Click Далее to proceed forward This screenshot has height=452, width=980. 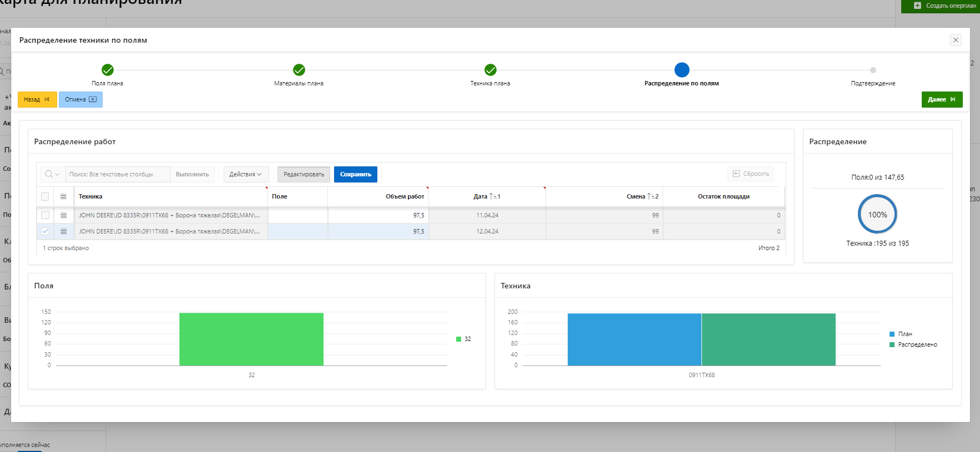tap(942, 99)
